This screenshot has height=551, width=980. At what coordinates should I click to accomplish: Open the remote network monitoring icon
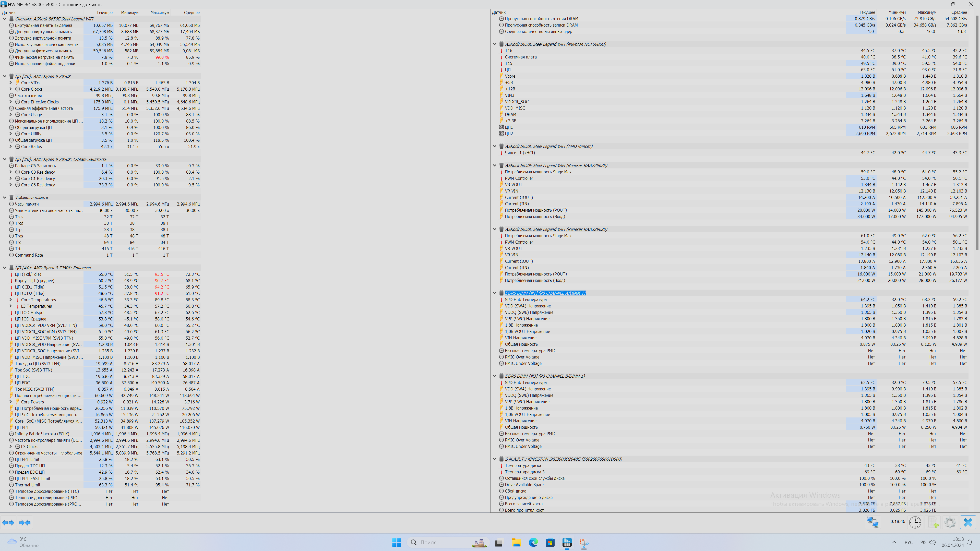(872, 522)
